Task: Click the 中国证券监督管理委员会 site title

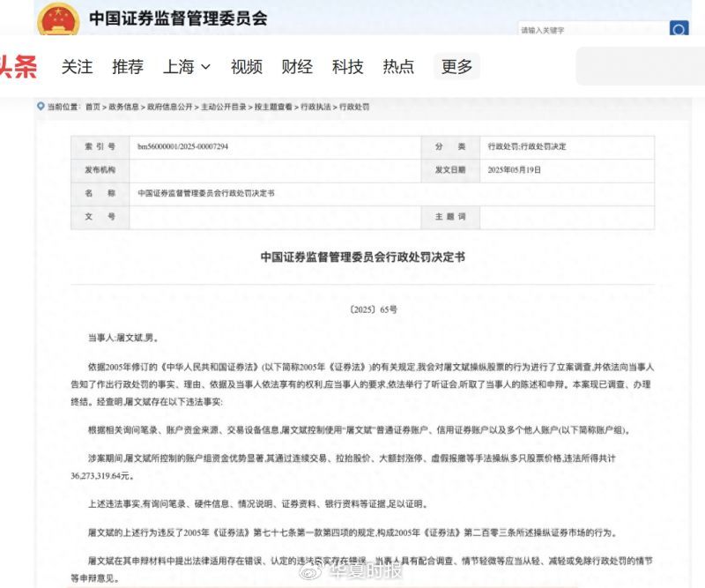Action: point(178,19)
